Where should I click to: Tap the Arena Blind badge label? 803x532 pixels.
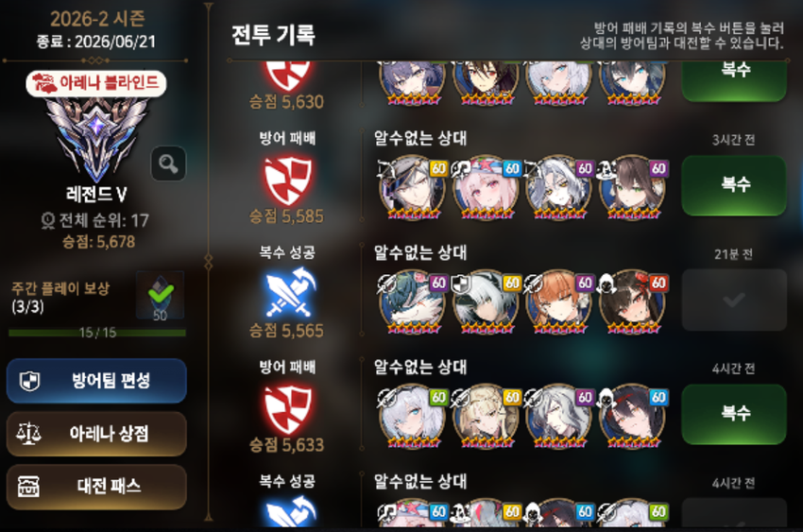point(96,83)
